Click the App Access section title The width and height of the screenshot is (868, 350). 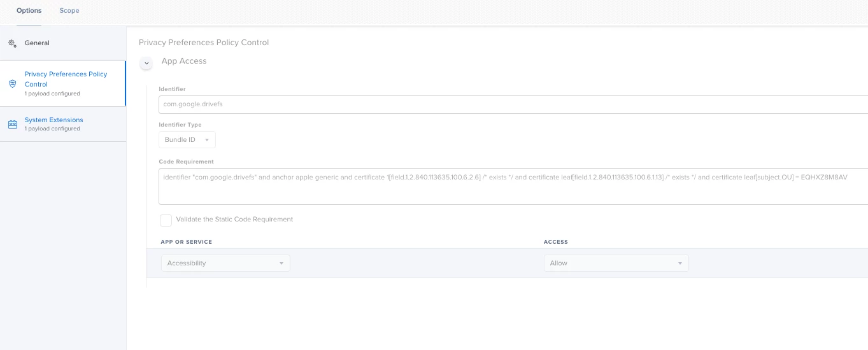point(184,61)
